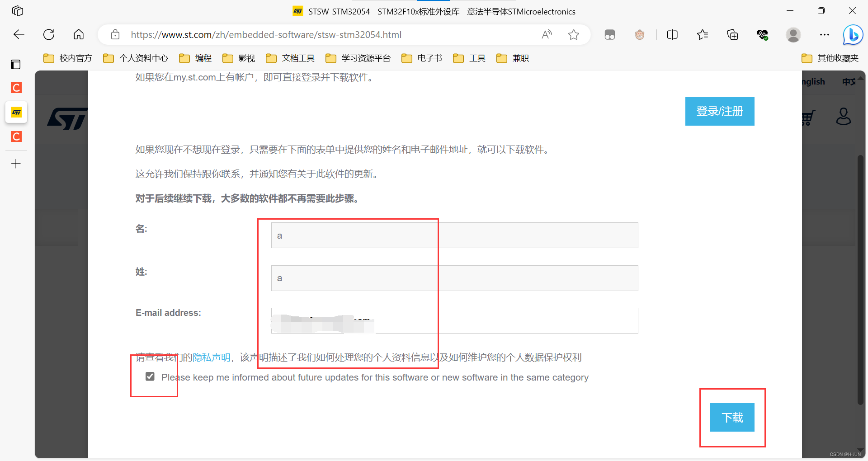Focus the 名 first name field

coord(454,235)
